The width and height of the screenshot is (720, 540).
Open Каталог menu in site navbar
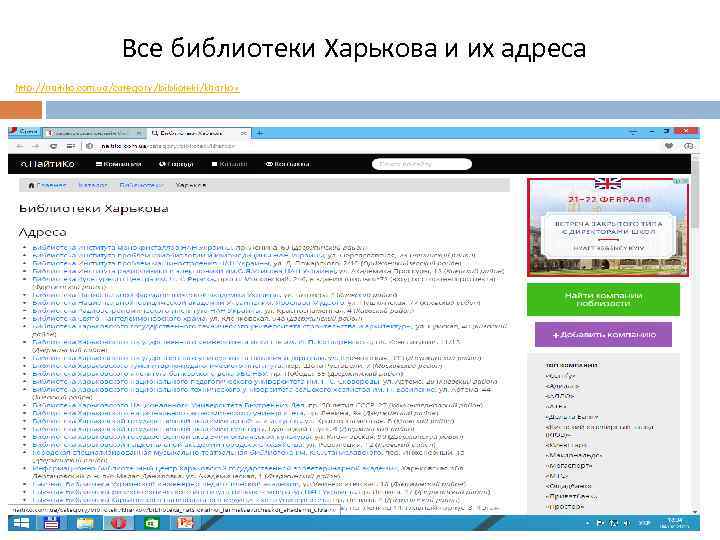[x=229, y=164]
